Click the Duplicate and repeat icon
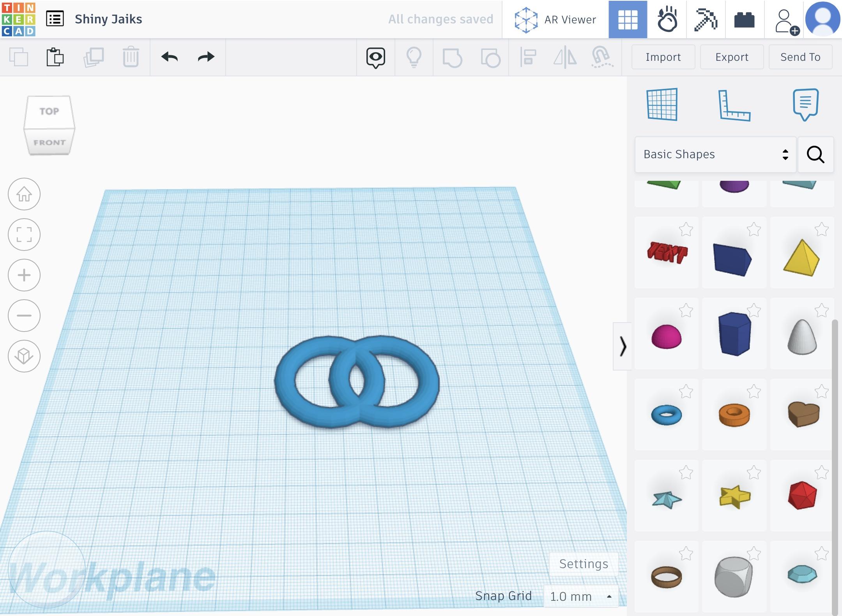This screenshot has height=616, width=842. click(x=94, y=57)
